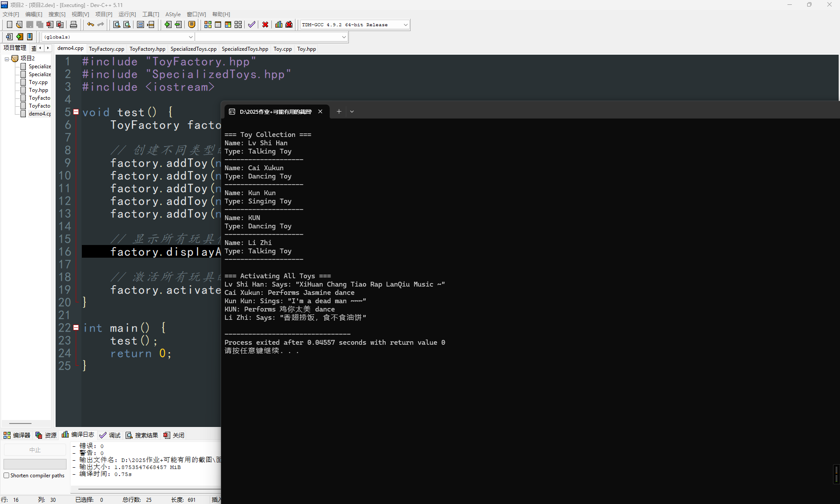Open the 帮助[H] menu
Viewport: 840px width, 504px height.
pyautogui.click(x=221, y=14)
